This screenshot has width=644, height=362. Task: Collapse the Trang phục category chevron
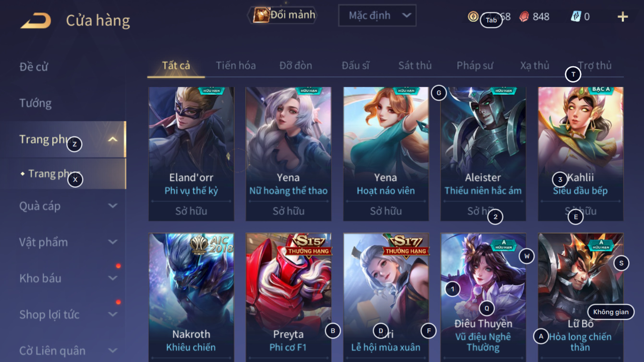[x=113, y=140]
